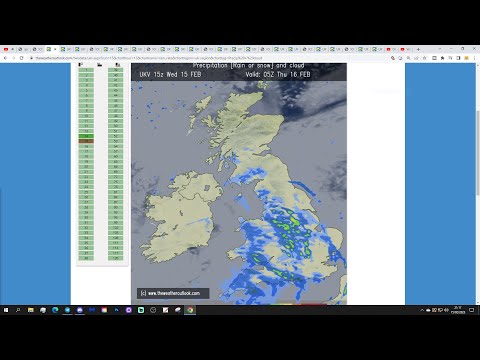
Task: Click the icon heading the left step column
Action: click(x=81, y=65)
